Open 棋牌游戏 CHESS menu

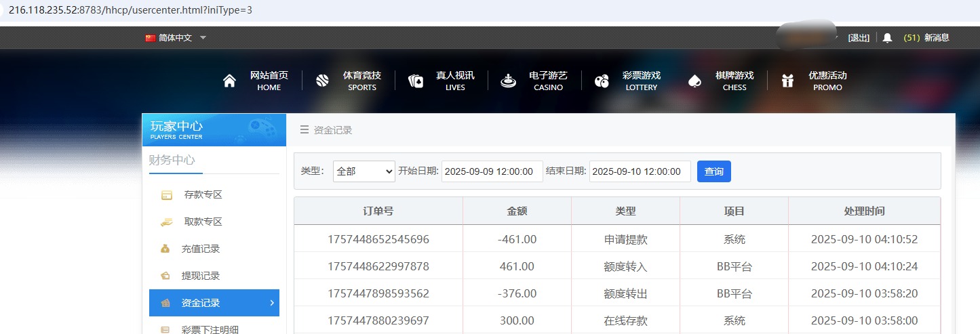734,81
